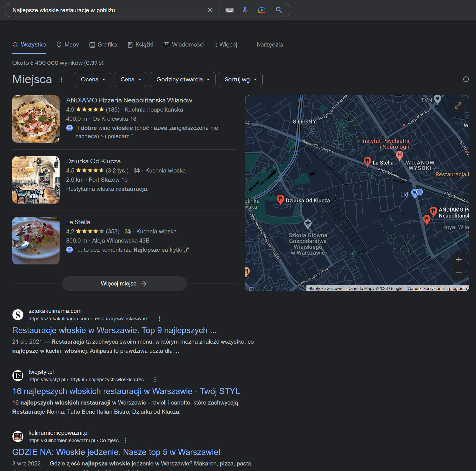Click the magnifier search submit icon
This screenshot has width=476, height=471.
coord(279,10)
